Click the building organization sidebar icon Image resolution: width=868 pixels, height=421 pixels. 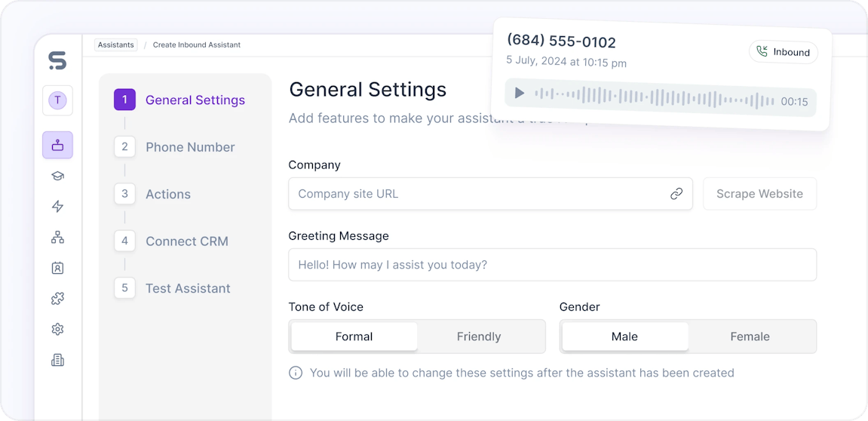[x=57, y=361]
